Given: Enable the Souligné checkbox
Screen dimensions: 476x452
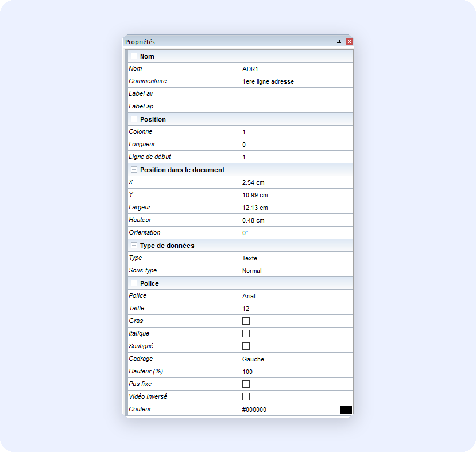Looking at the screenshot, I should [246, 346].
